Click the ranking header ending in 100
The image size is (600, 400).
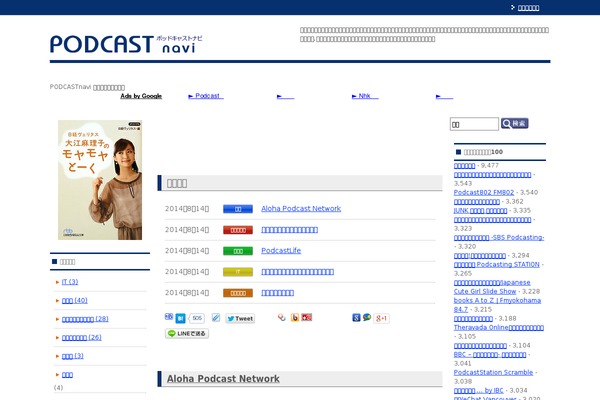(x=483, y=152)
